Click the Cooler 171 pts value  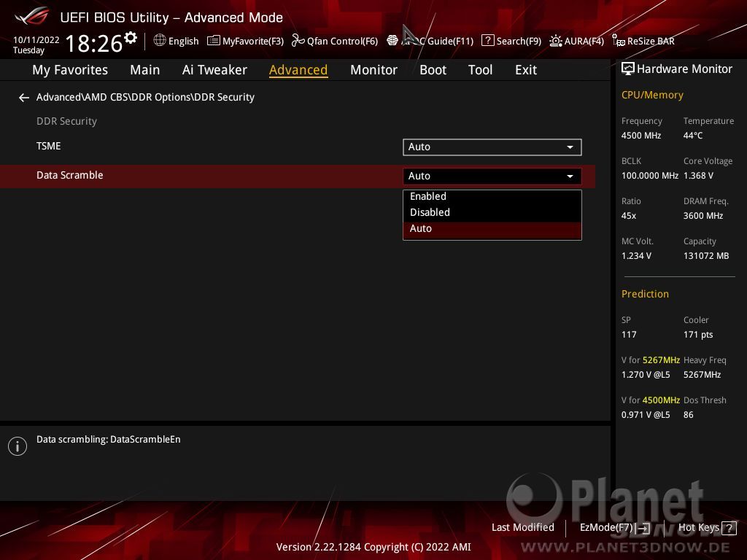click(698, 335)
